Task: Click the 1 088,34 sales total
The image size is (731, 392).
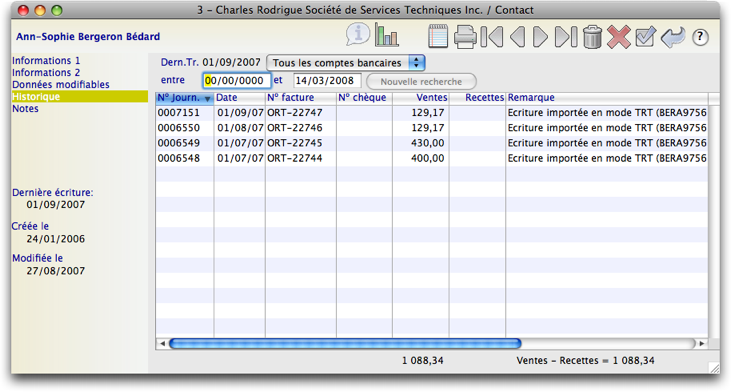Action: (423, 361)
